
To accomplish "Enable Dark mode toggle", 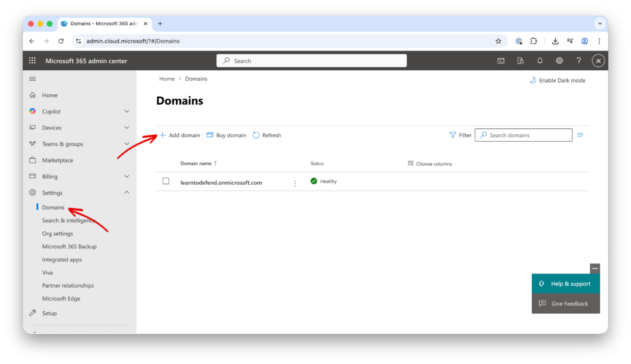I will (557, 81).
